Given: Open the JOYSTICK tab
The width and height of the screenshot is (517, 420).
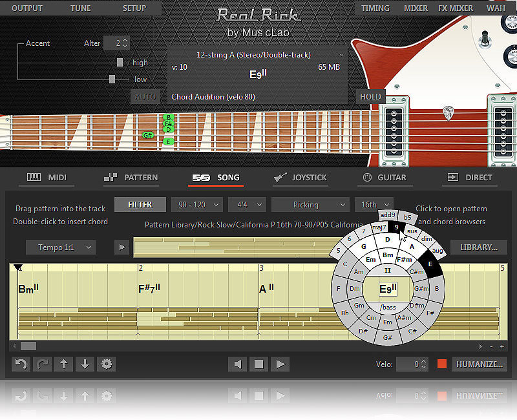Looking at the screenshot, I should [299, 177].
